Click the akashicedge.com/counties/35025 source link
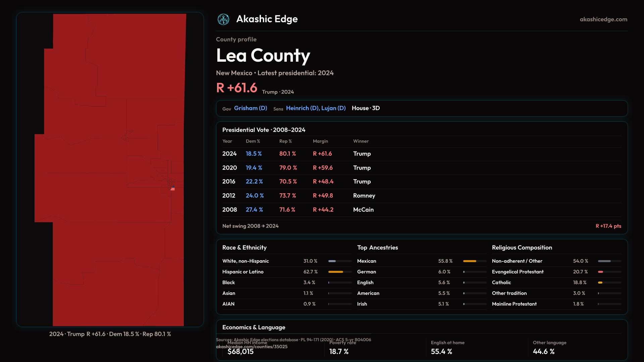Screen dimensions: 644x362 pos(252,347)
